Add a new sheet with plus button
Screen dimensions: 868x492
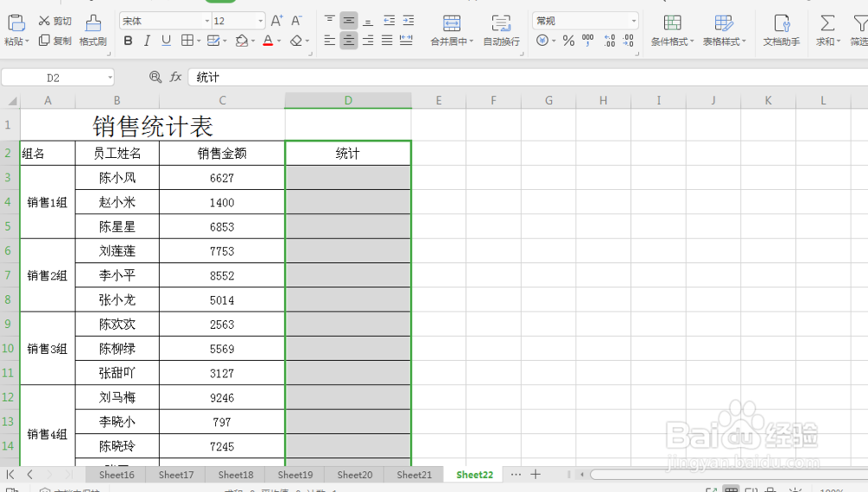[536, 475]
